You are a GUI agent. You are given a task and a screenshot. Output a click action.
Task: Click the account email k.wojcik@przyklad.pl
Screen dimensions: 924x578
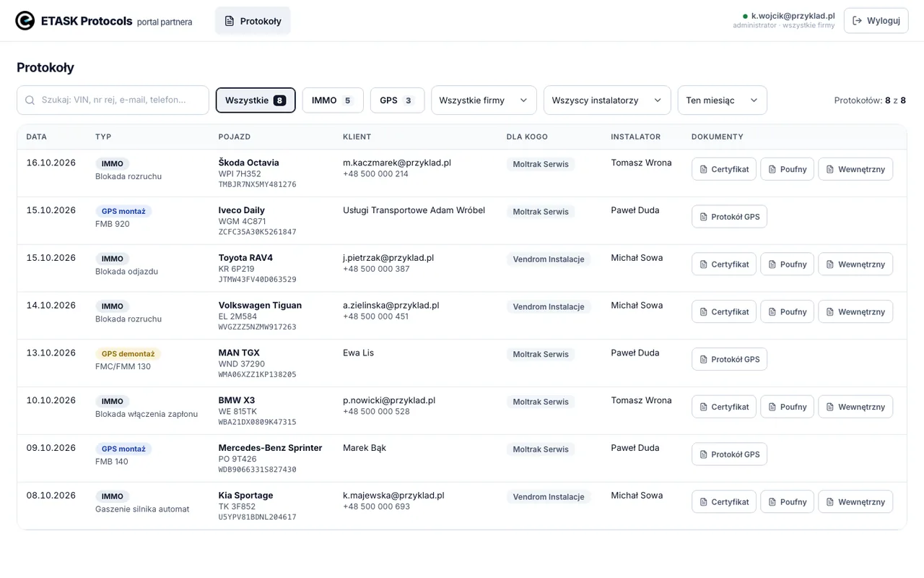(x=793, y=16)
